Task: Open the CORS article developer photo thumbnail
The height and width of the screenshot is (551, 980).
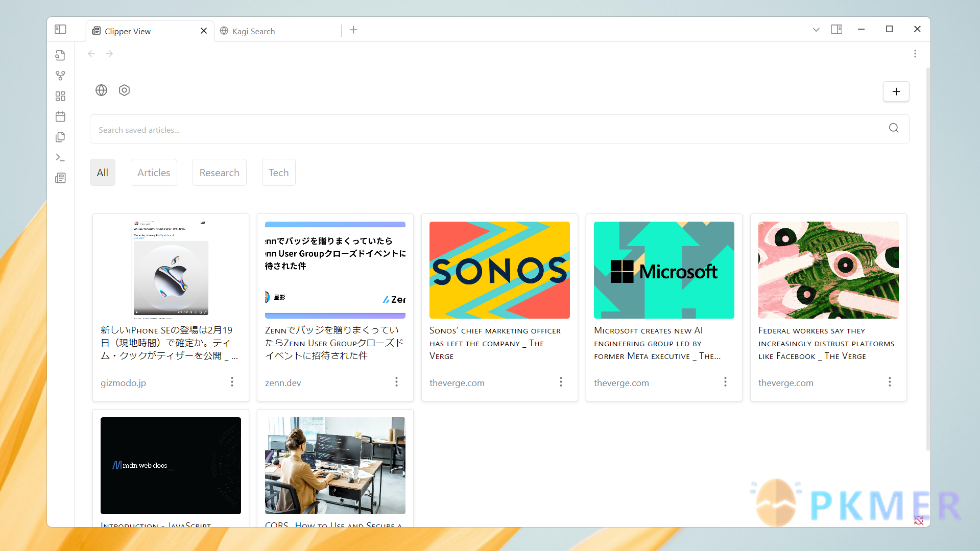Action: tap(335, 466)
